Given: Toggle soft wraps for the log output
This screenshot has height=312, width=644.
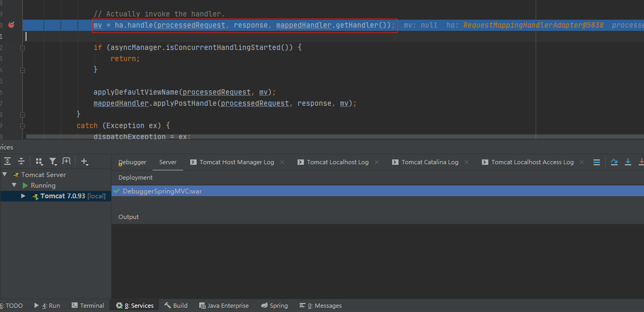Looking at the screenshot, I should click(597, 162).
